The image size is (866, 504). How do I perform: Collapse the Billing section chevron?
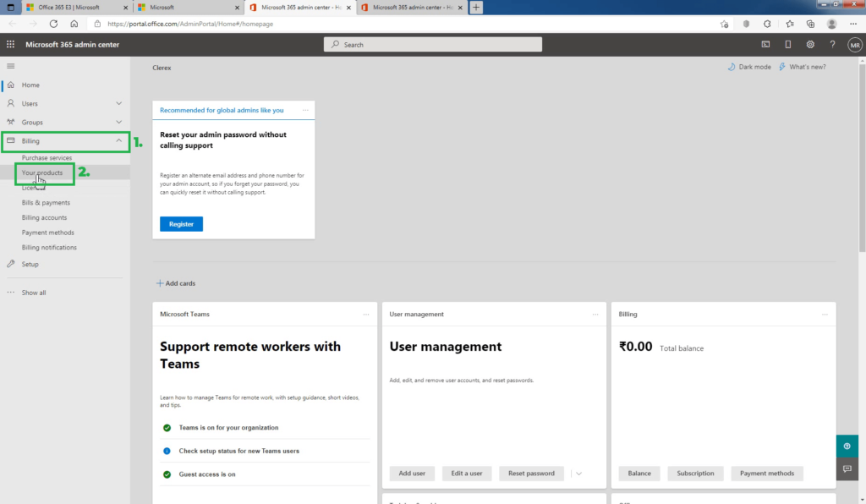[x=118, y=140]
